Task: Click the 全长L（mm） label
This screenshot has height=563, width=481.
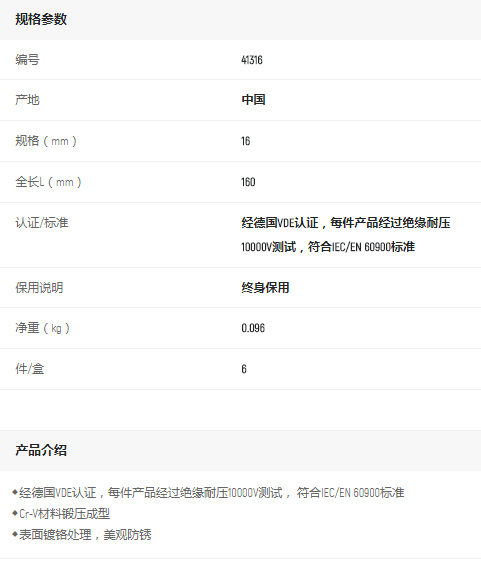Action: 48,182
